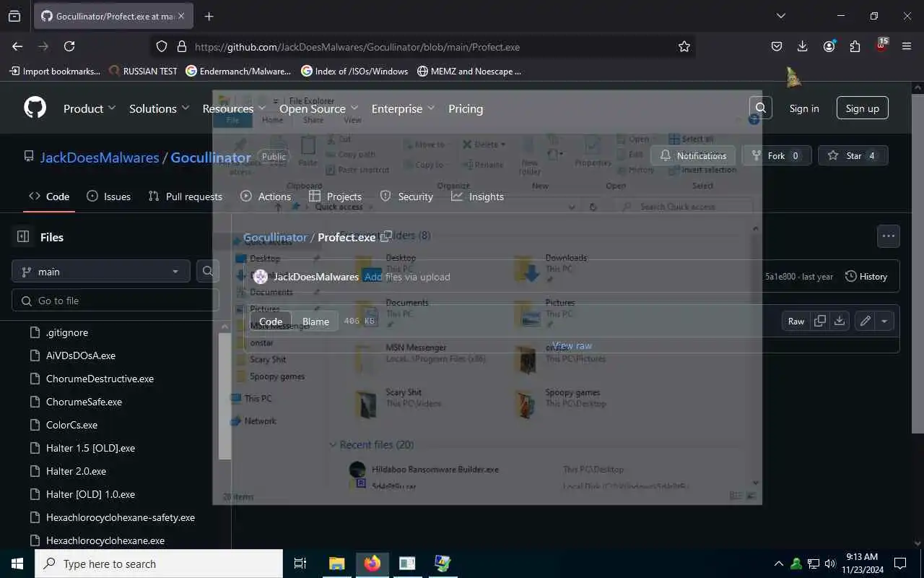Open a new browser tab

pos(209,16)
